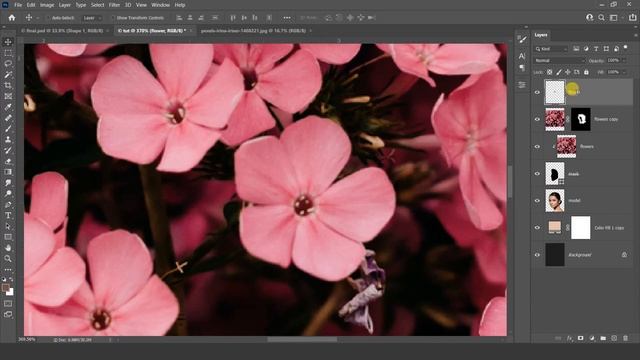Enable the Auto-Select checkbox
The image size is (640, 360).
48,18
